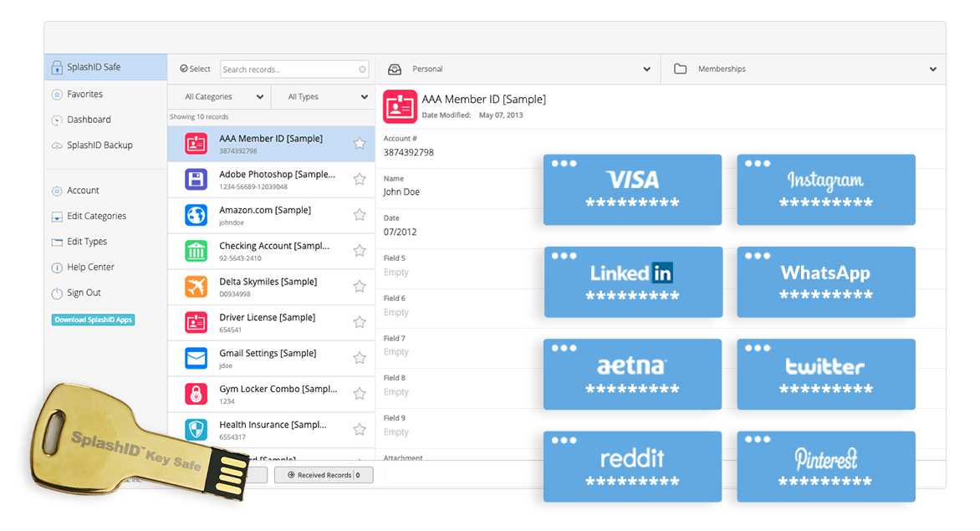This screenshot has width=980, height=531.
Task: Click the Edit Types folder icon
Action: click(57, 242)
